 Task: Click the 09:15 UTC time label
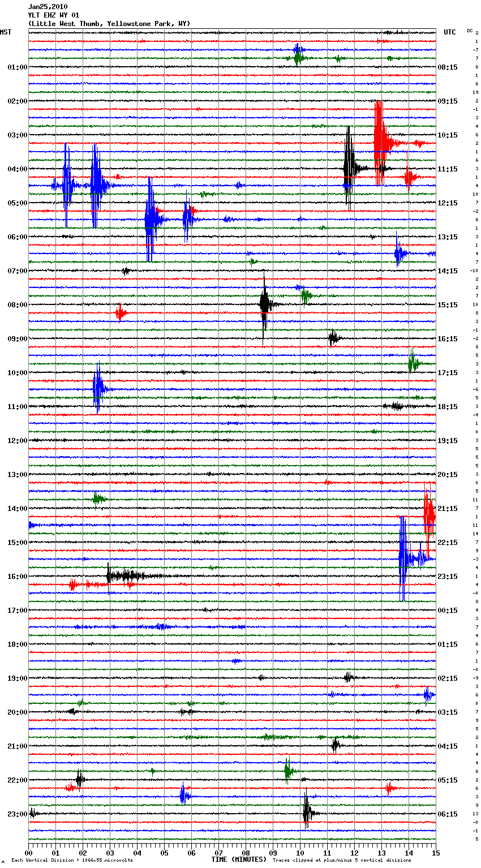448,101
